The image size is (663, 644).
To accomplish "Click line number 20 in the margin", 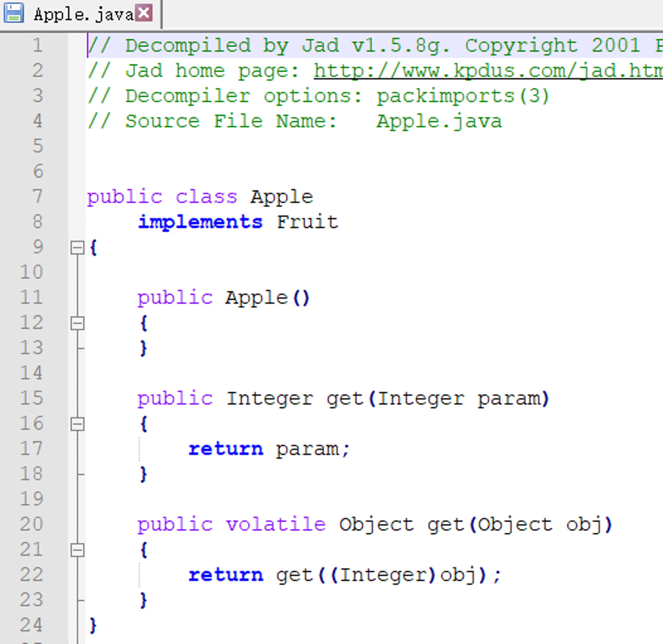I will (31, 524).
